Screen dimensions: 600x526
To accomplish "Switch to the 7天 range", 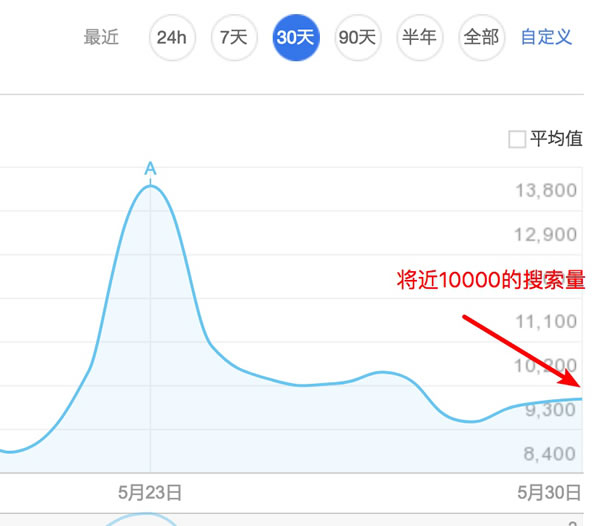I will [234, 38].
